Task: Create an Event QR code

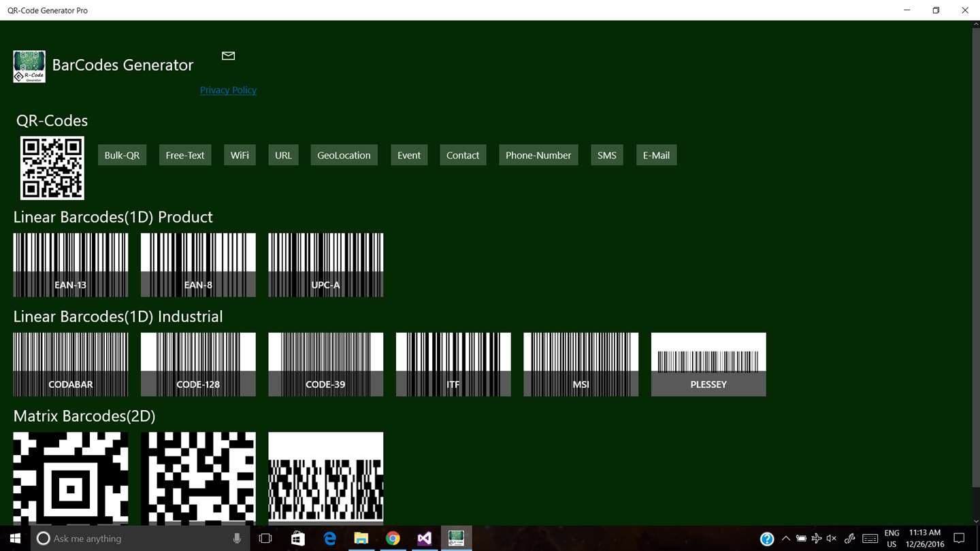Action: pyautogui.click(x=409, y=155)
